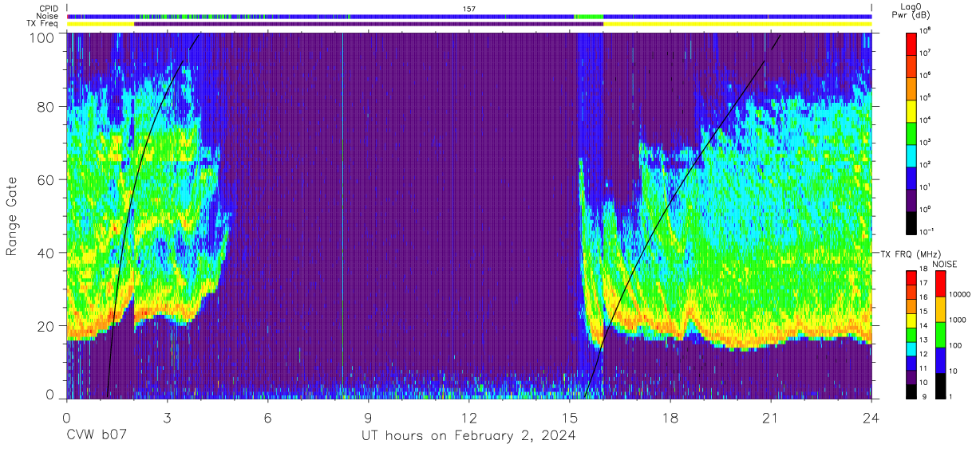Click the 'CVW b07' radar beam label
The height and width of the screenshot is (452, 980).
click(x=98, y=436)
